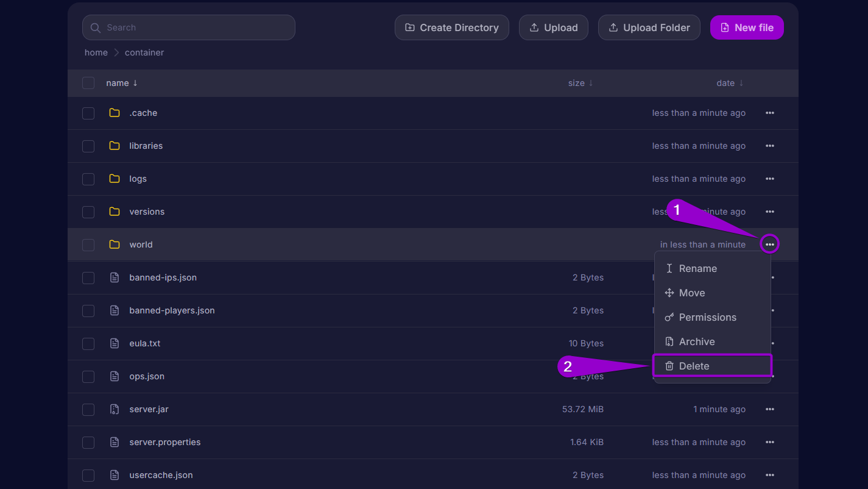Viewport: 868px width, 489px height.
Task: Open the three-dot menu for logs folder
Action: (x=770, y=179)
